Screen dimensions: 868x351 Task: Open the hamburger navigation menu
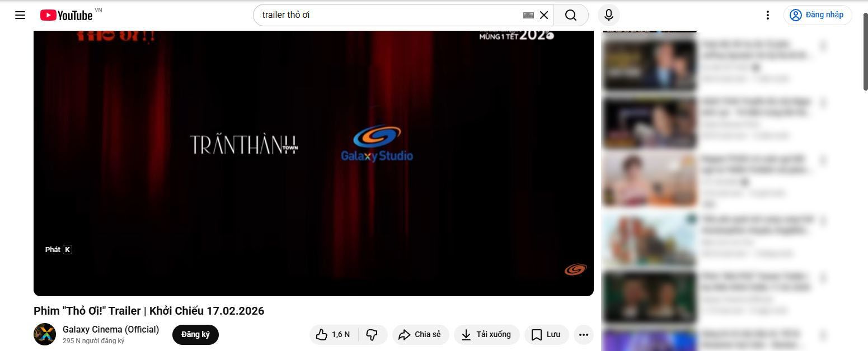[20, 15]
